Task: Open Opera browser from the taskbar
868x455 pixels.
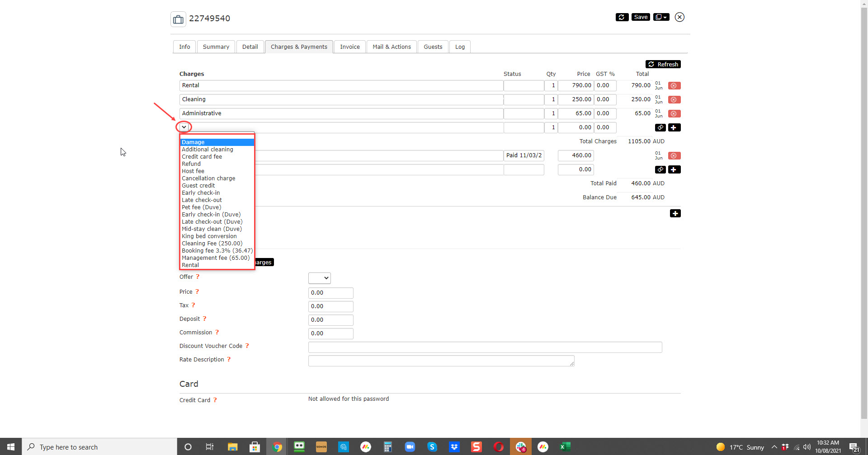Action: coord(499,447)
